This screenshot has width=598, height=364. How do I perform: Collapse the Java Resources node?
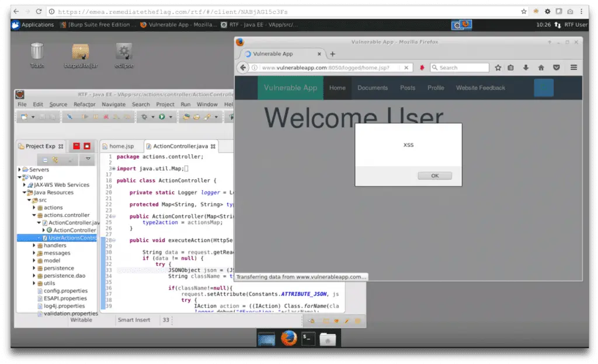[25, 192]
